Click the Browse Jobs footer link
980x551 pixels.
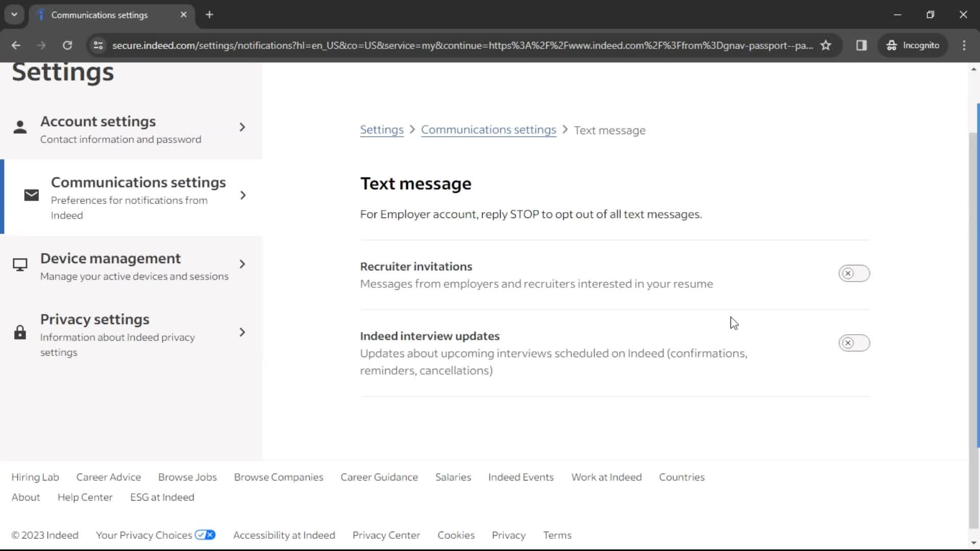pyautogui.click(x=187, y=477)
